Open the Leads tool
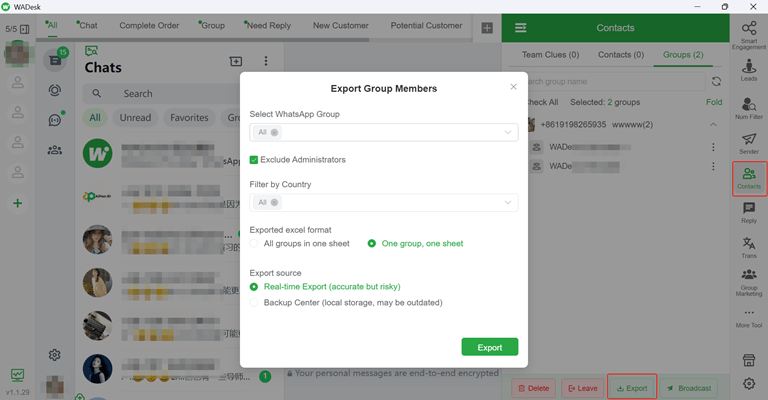The image size is (768, 400). click(x=748, y=70)
